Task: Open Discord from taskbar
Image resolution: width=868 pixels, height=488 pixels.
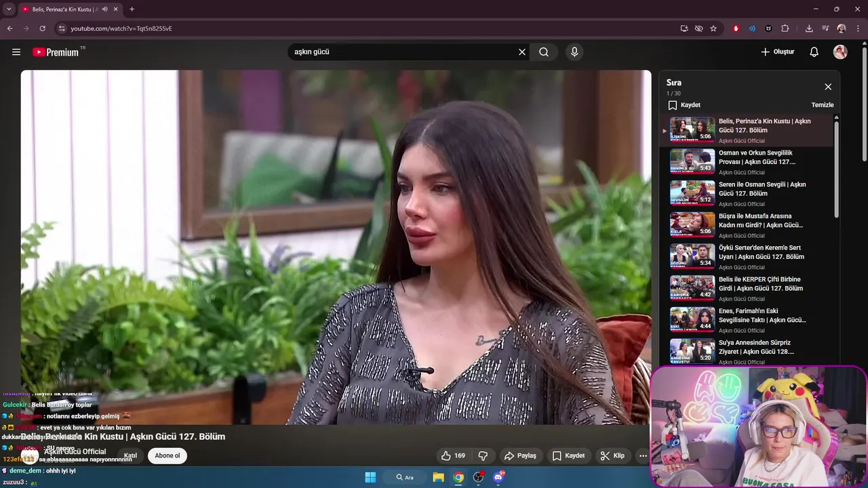Action: (499, 477)
